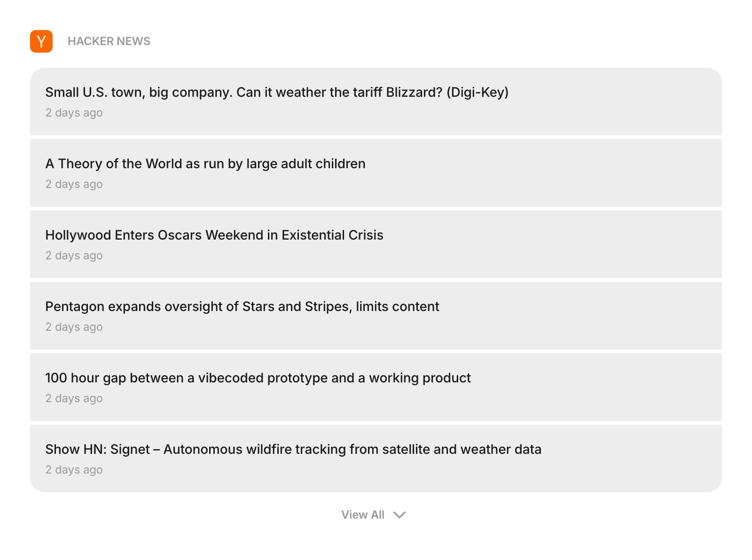The image size is (752, 560).
Task: Select the Signet wildfire tracking card
Action: click(x=376, y=459)
